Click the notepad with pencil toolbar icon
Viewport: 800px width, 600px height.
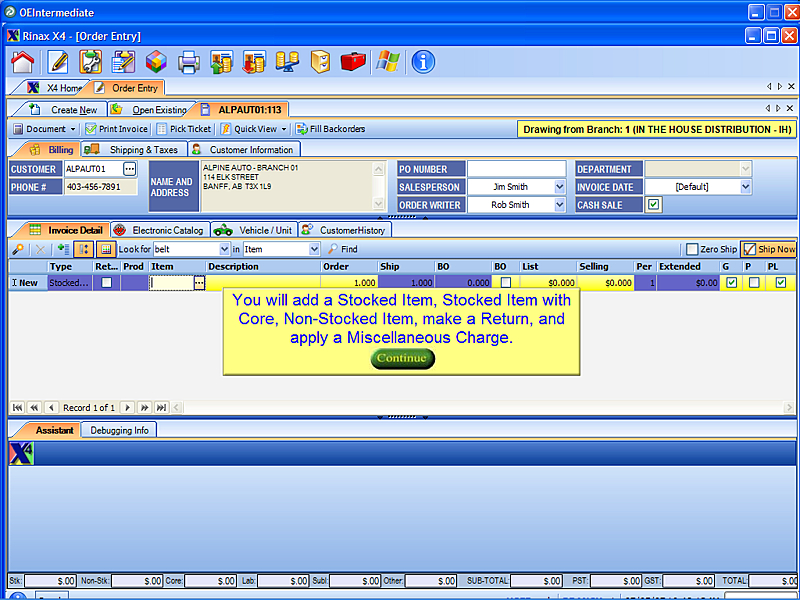123,62
